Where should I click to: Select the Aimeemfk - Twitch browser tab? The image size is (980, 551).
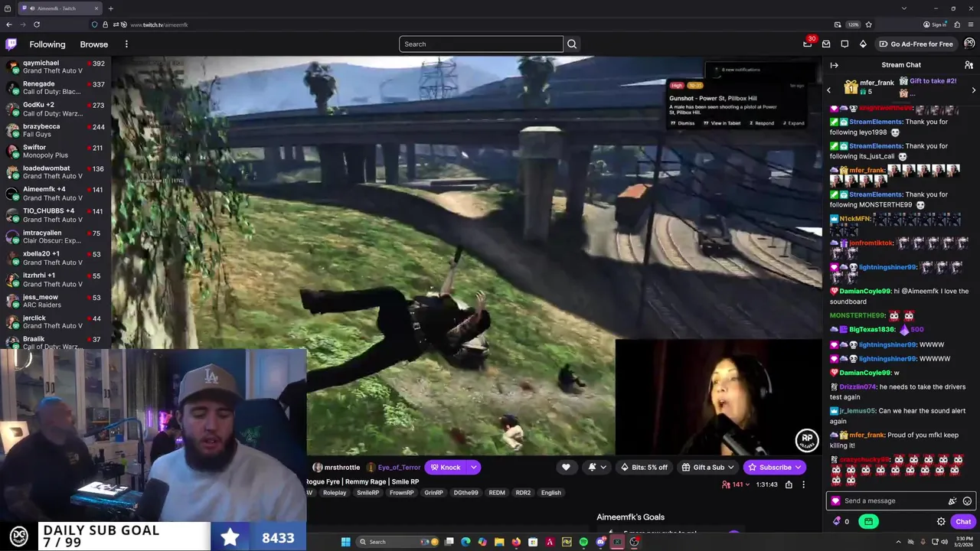point(60,8)
